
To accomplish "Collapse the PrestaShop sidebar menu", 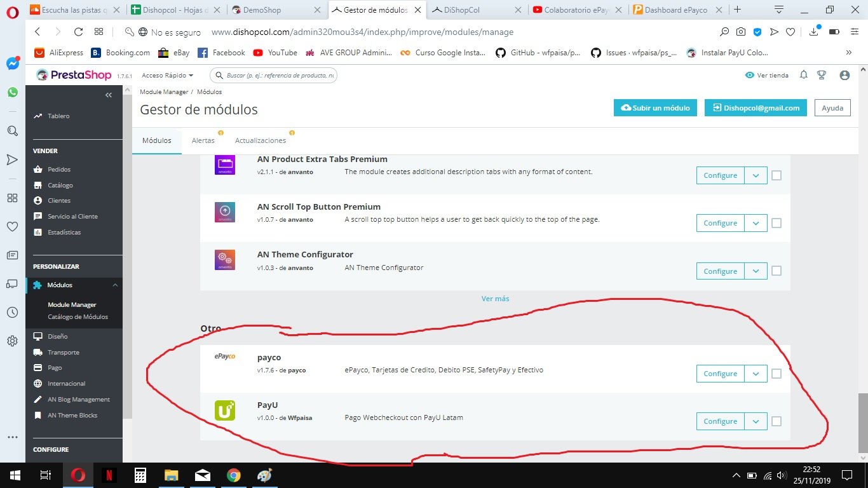I will click(x=109, y=95).
